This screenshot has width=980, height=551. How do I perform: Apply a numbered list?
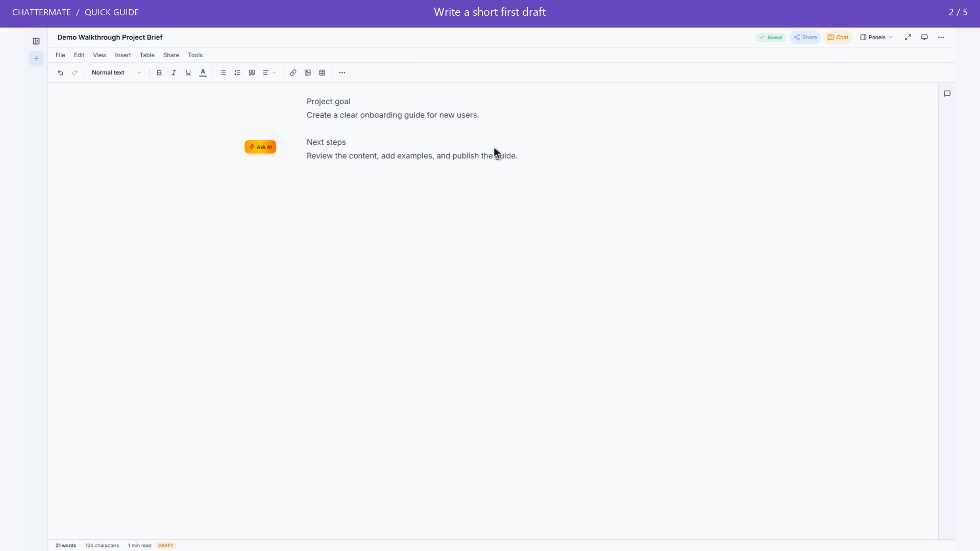pyautogui.click(x=237, y=73)
